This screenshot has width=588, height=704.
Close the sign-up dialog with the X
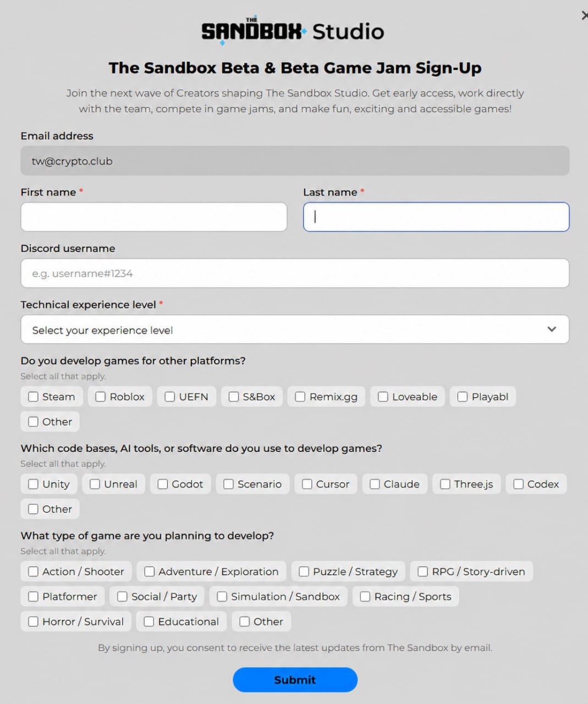(585, 15)
